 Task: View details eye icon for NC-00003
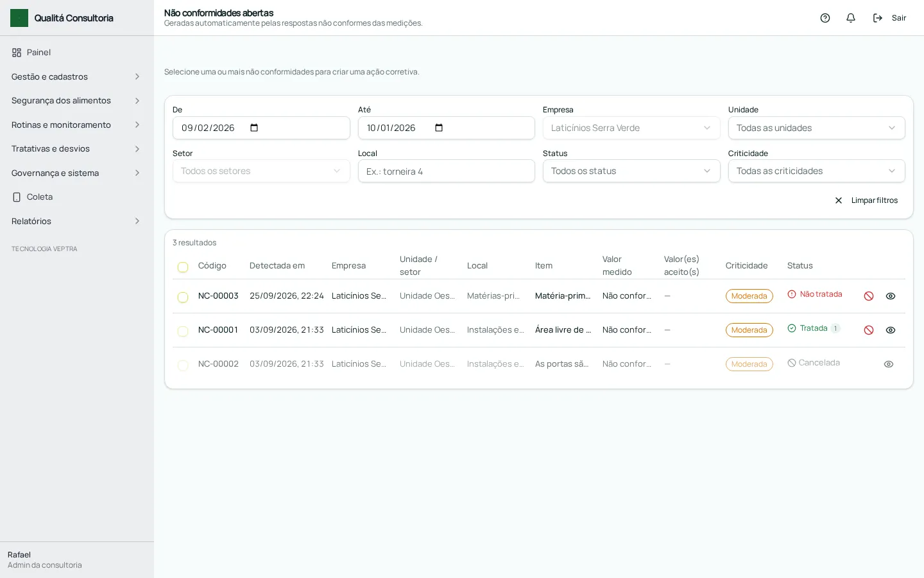(x=891, y=296)
